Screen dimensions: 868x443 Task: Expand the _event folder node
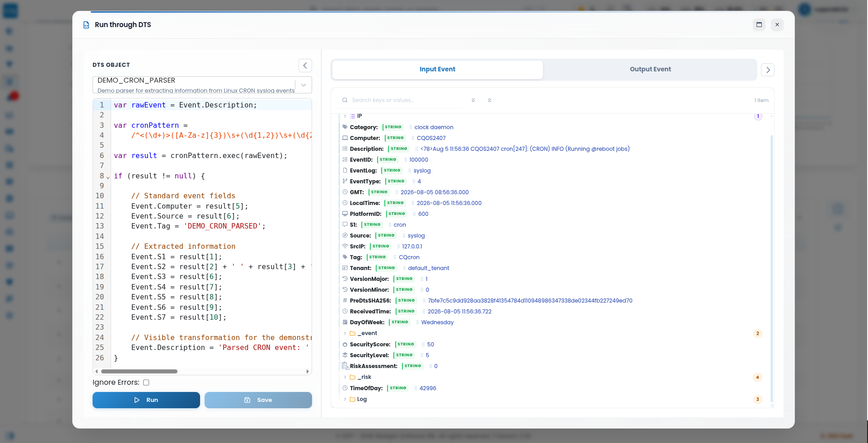[345, 333]
